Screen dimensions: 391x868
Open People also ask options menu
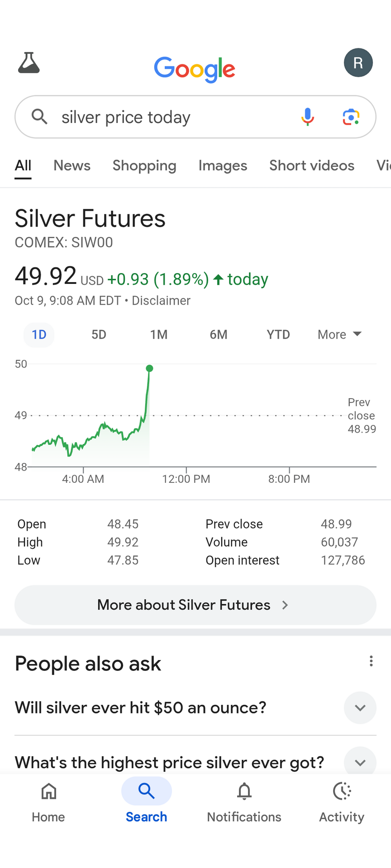coord(371,661)
